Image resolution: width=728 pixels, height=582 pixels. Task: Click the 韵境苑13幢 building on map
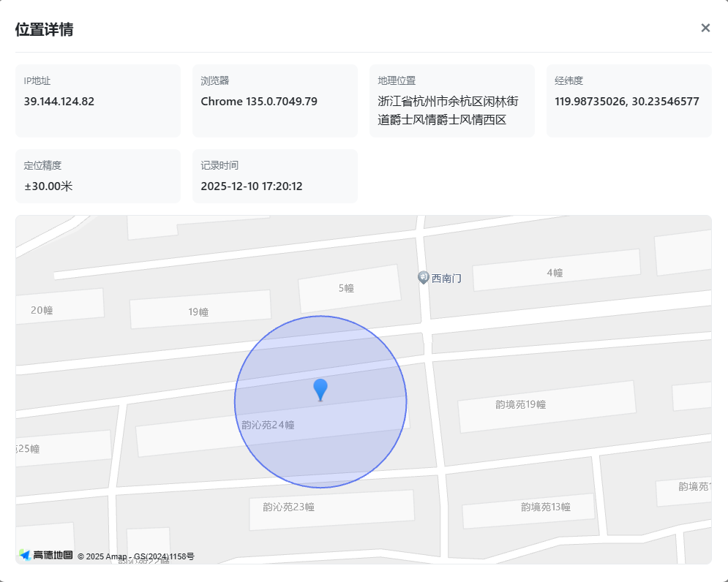[545, 507]
